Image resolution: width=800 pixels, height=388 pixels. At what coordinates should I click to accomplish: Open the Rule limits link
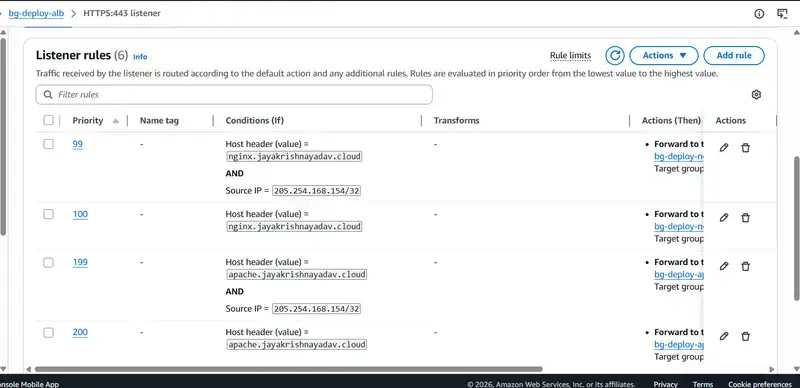tap(570, 56)
